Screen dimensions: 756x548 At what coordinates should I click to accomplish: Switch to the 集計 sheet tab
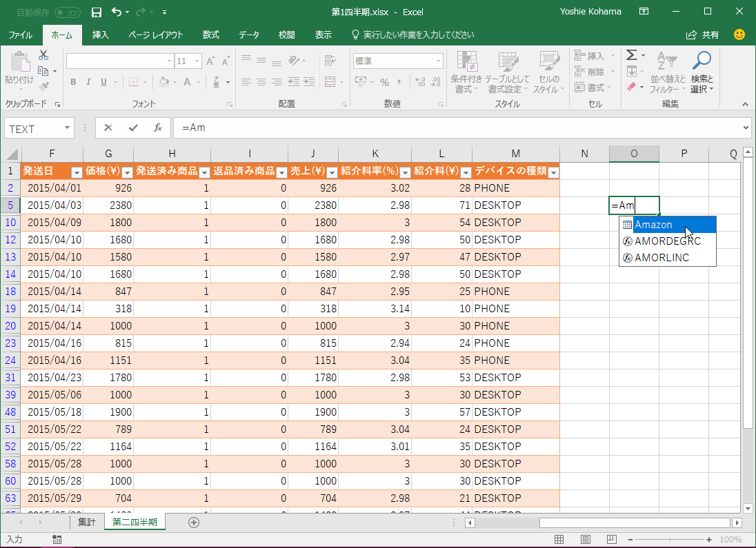(x=86, y=522)
